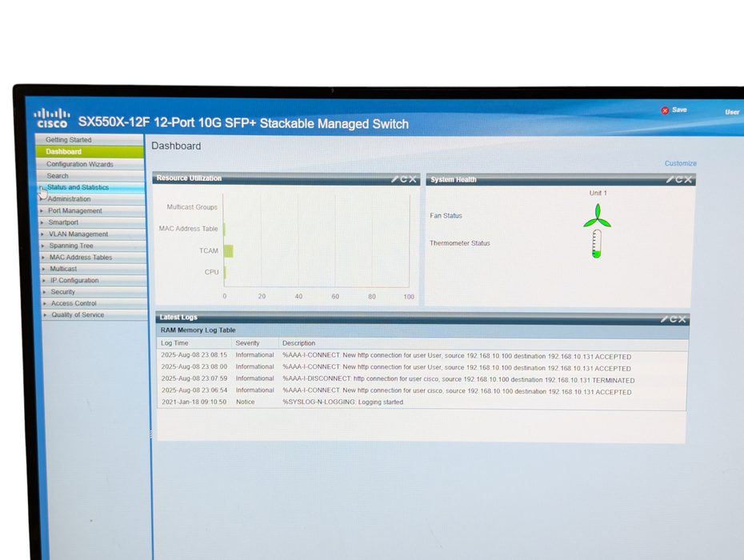Click the thermometer status icon
The width and height of the screenshot is (744, 560).
[597, 244]
